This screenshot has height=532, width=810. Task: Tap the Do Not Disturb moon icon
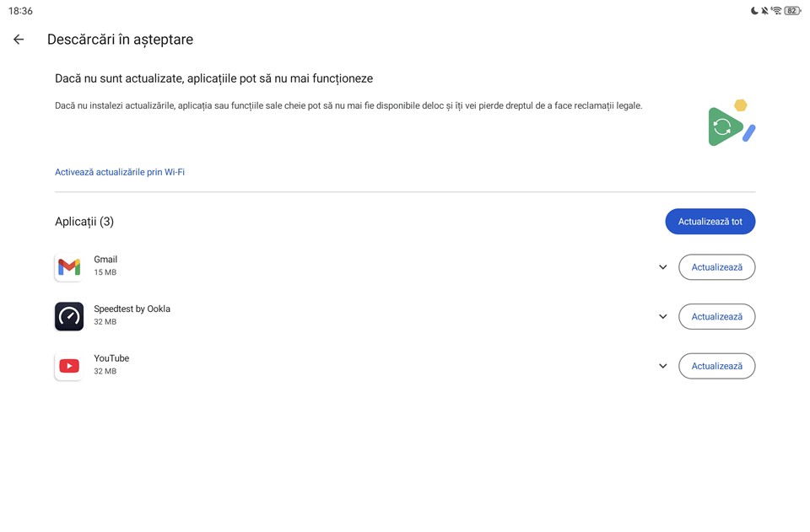click(x=754, y=11)
